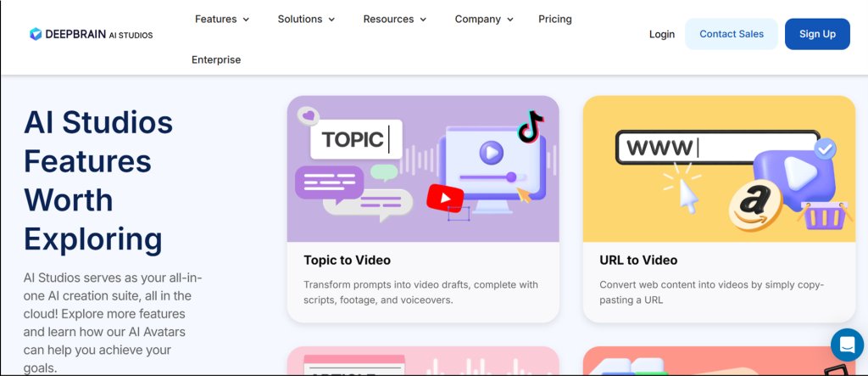Image resolution: width=868 pixels, height=376 pixels.
Task: Click the YouTube icon in Topic card
Action: pos(445,197)
